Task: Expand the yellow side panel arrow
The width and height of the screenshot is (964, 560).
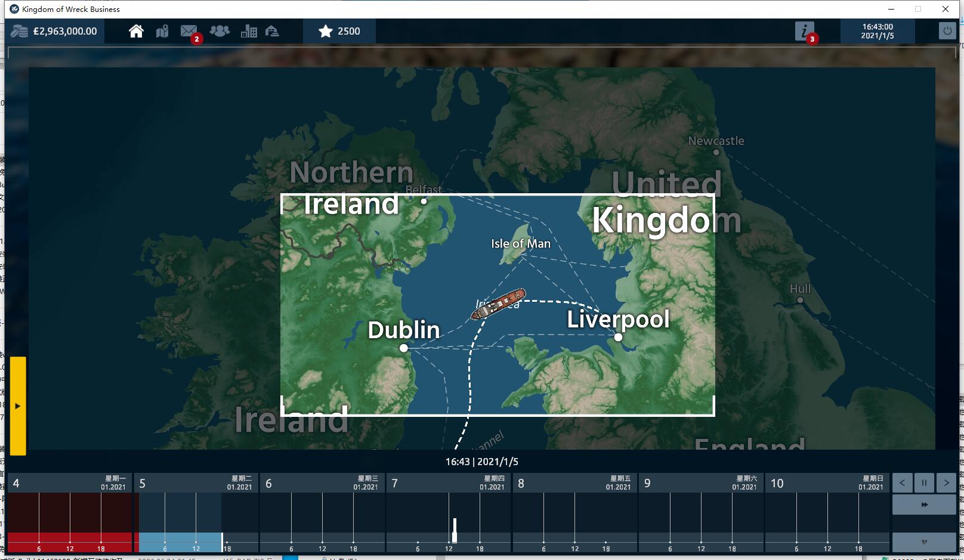Action: 18,406
